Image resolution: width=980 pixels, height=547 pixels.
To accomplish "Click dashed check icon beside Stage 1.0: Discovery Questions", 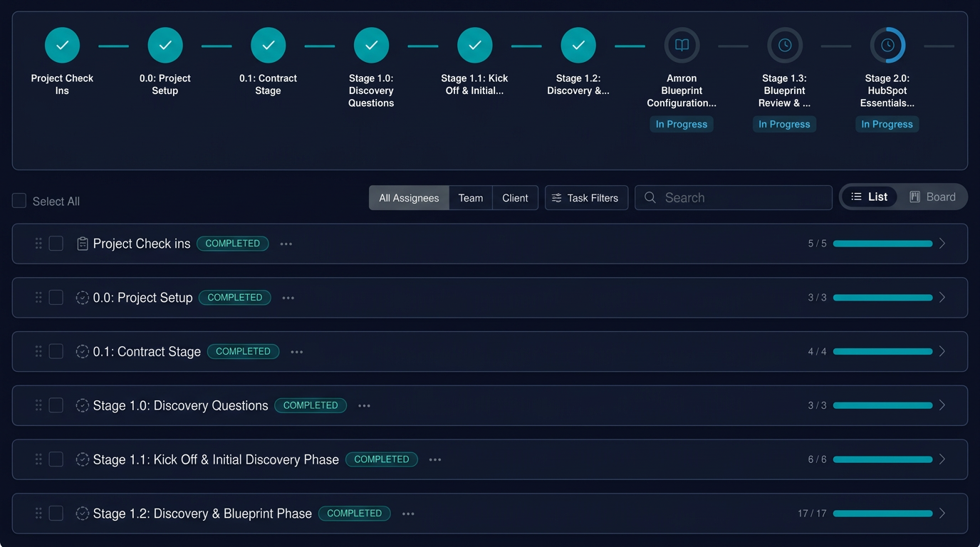I will [x=83, y=405].
